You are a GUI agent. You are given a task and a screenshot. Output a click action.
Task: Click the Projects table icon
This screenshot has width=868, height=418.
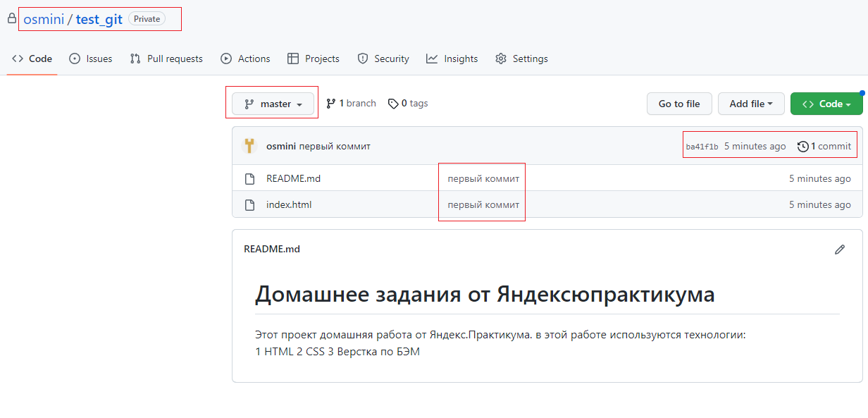coord(293,59)
